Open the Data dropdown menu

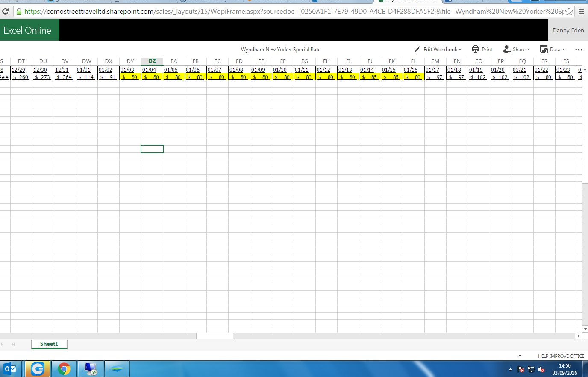click(553, 50)
